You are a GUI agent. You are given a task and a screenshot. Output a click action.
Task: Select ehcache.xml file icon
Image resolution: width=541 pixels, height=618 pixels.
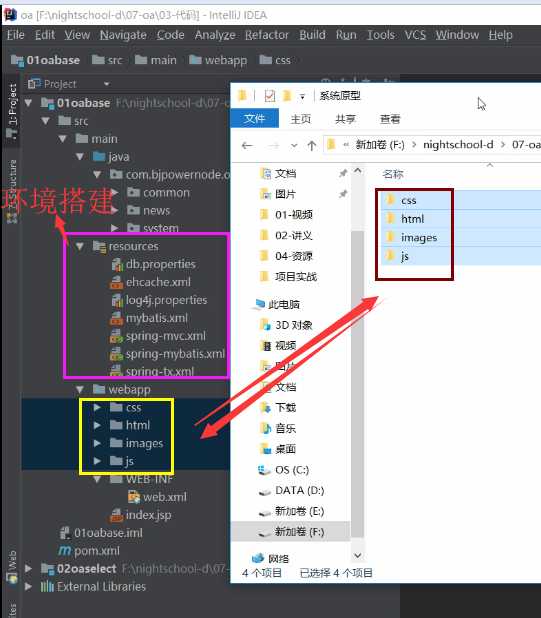click(x=117, y=282)
